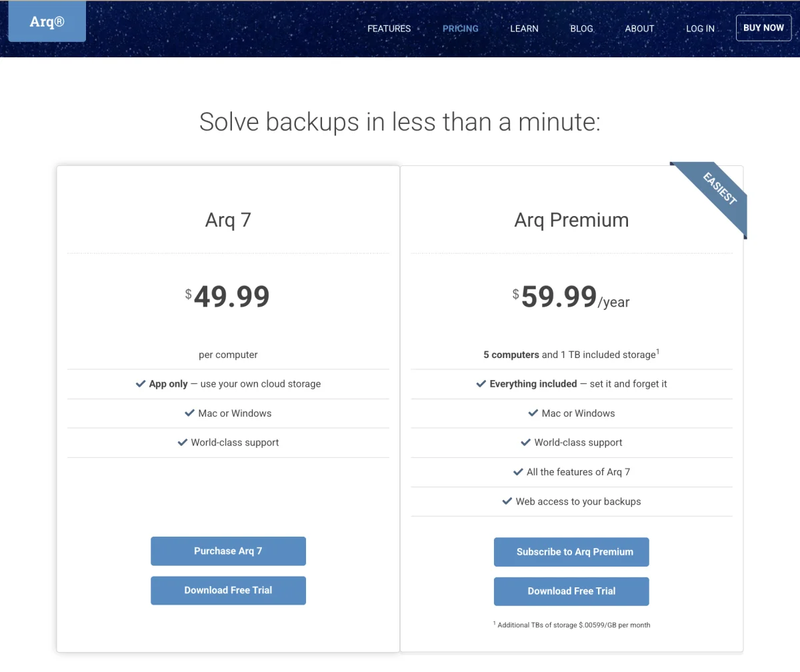The image size is (800, 672).
Task: Click the Arq 7 plan heading
Action: point(228,220)
